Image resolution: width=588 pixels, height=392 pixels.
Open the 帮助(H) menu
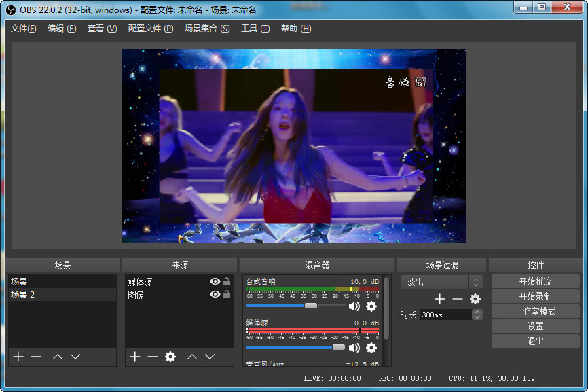[296, 29]
